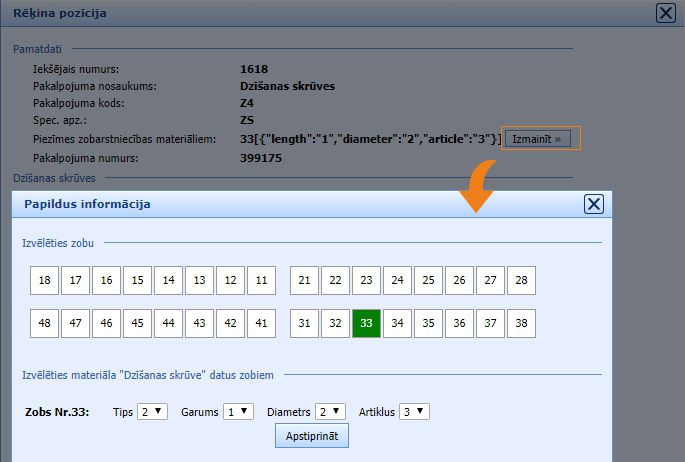Image resolution: width=685 pixels, height=462 pixels.
Task: Click the Izmainīt button
Action: 537,138
